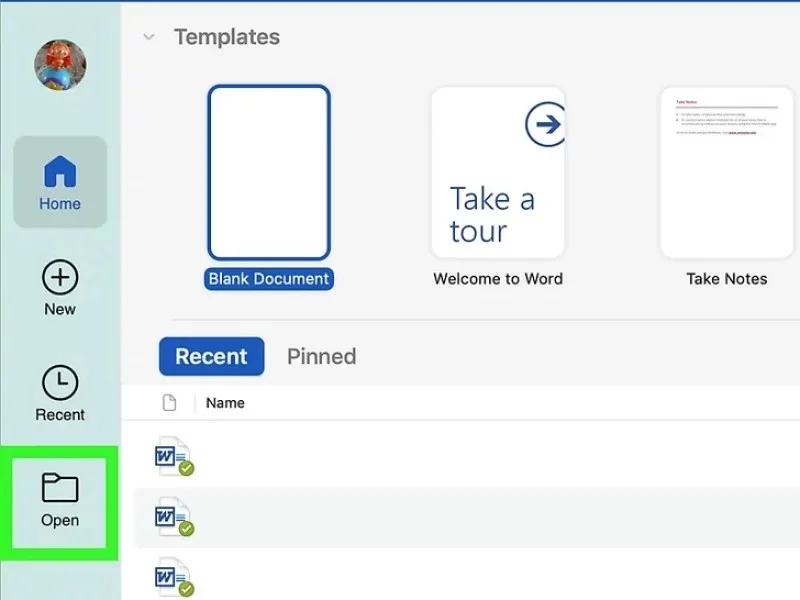Sort by the Name column header
This screenshot has height=600, width=800.
[225, 403]
